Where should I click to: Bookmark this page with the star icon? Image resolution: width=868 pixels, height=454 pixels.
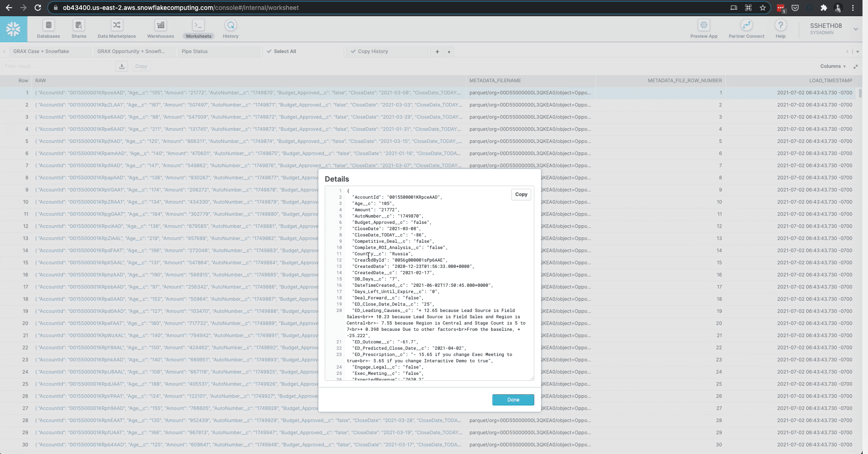[763, 8]
